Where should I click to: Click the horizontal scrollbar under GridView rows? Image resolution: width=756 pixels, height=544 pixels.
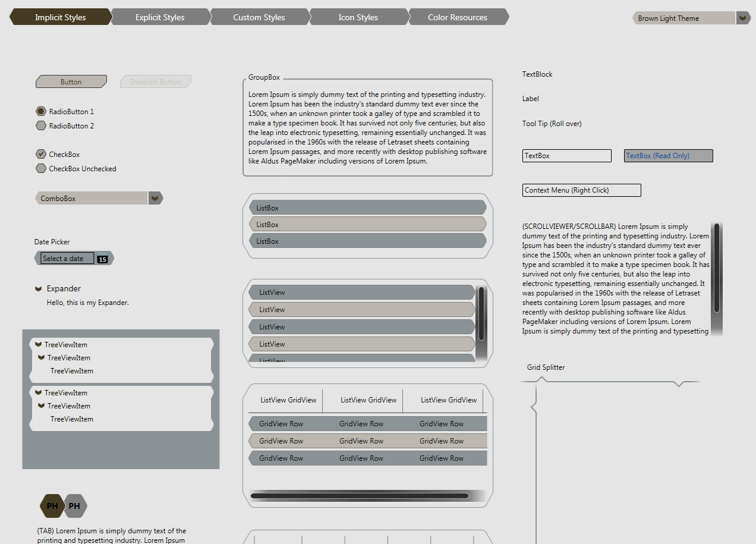pos(360,495)
